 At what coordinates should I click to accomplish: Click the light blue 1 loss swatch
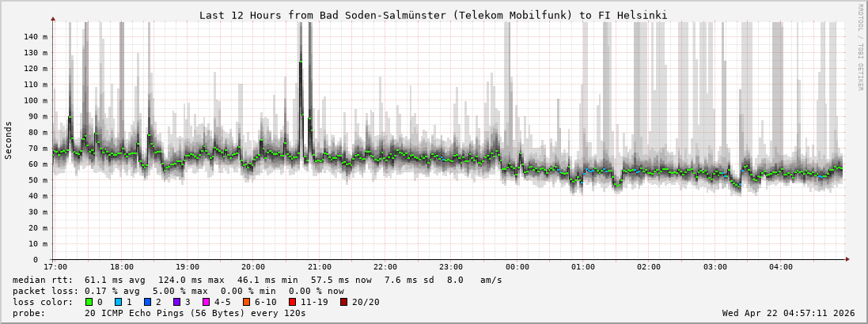tap(118, 302)
